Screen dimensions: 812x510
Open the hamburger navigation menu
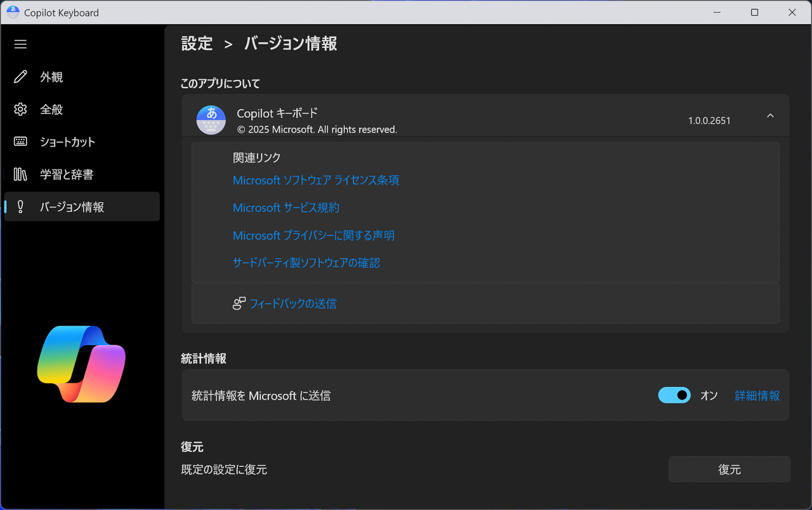(x=20, y=44)
